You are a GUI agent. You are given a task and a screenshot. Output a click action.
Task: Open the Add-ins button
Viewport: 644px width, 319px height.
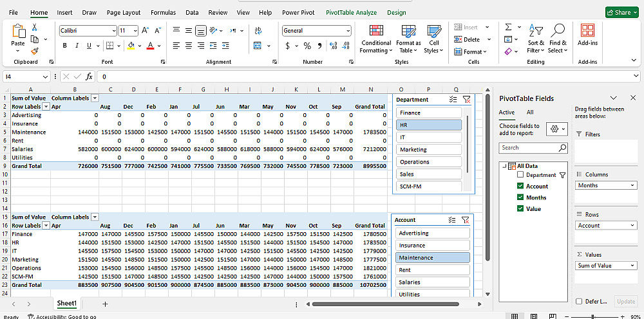587,35
